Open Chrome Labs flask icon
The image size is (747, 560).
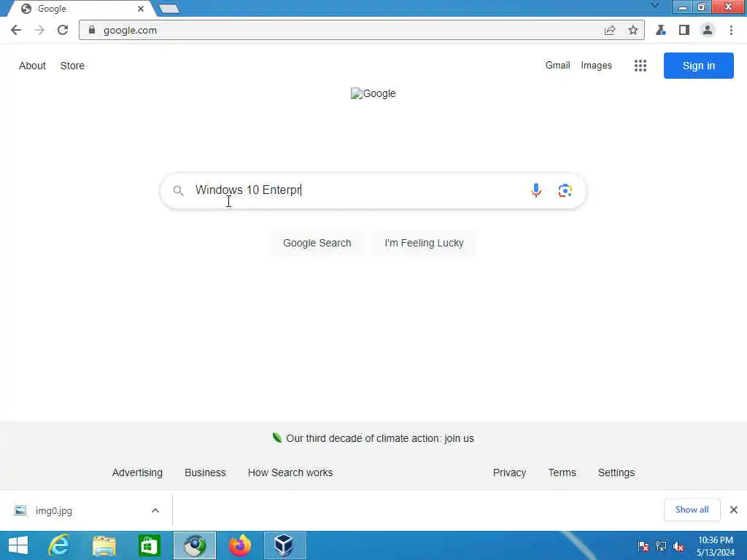[660, 30]
